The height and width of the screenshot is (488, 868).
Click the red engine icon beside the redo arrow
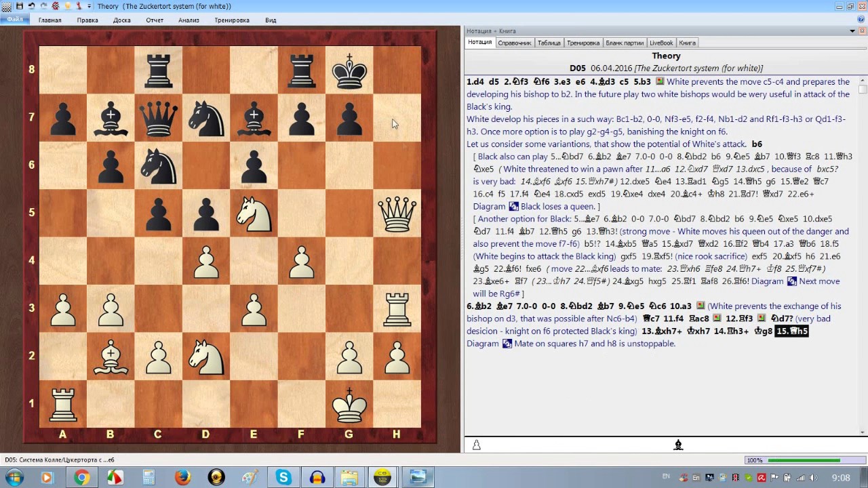coord(55,6)
